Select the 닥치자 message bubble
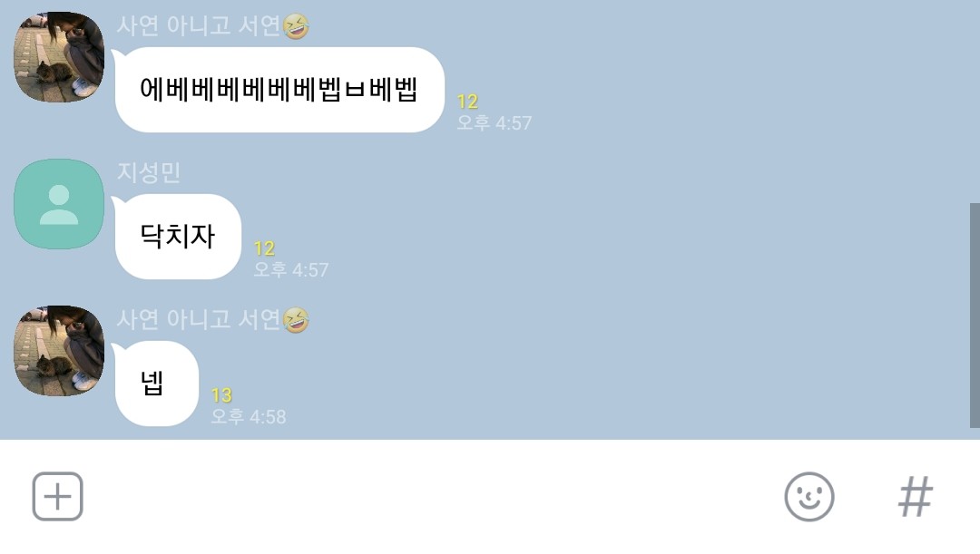Image resolution: width=980 pixels, height=554 pixels. (x=178, y=237)
